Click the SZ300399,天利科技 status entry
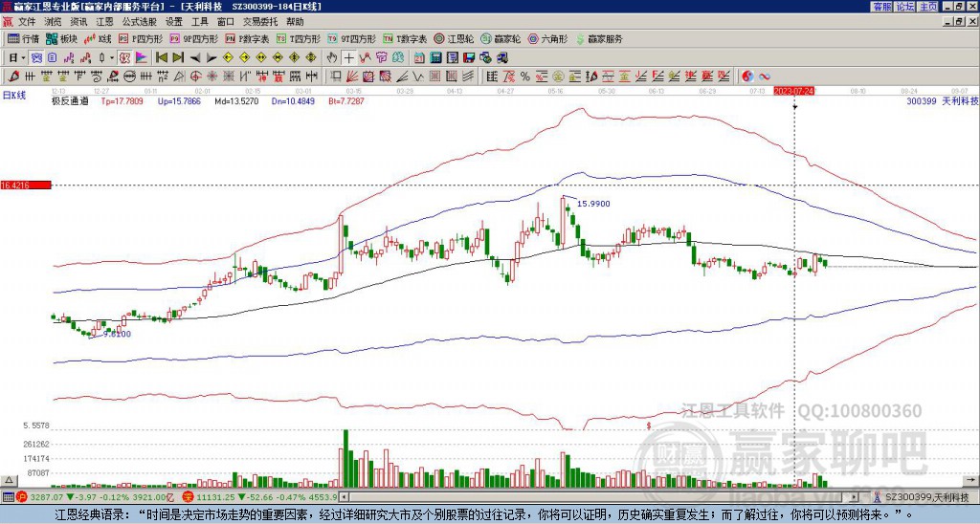 coord(926,497)
